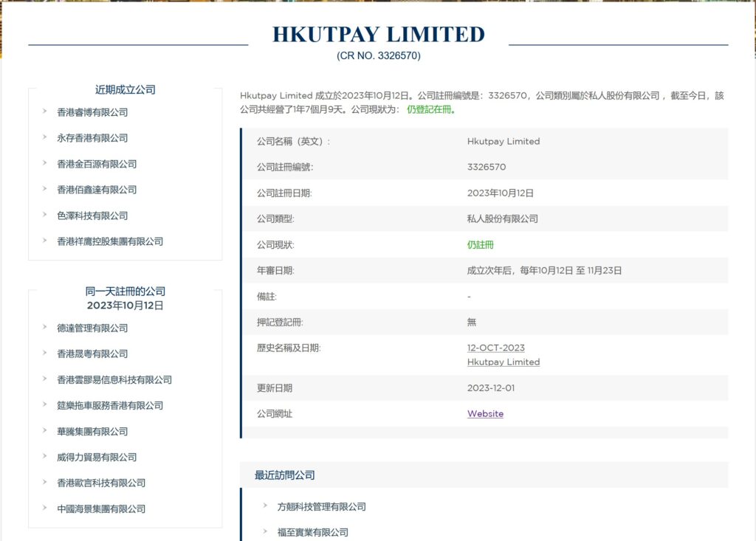The height and width of the screenshot is (541, 756).
Task: Click the arrow beside 華騰集團有限公司
Action: 44,430
